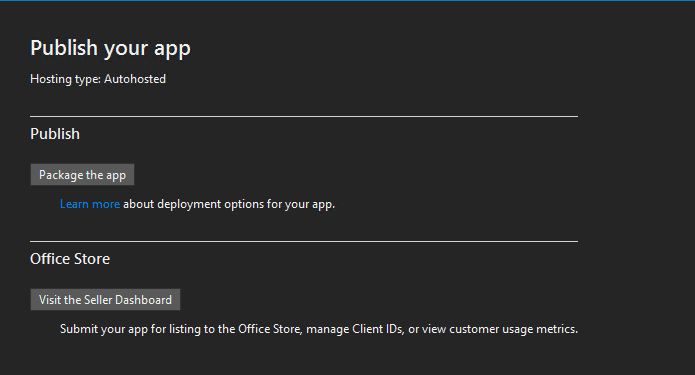Click Office Store phrase inside the description
The image size is (695, 375).
(270, 329)
